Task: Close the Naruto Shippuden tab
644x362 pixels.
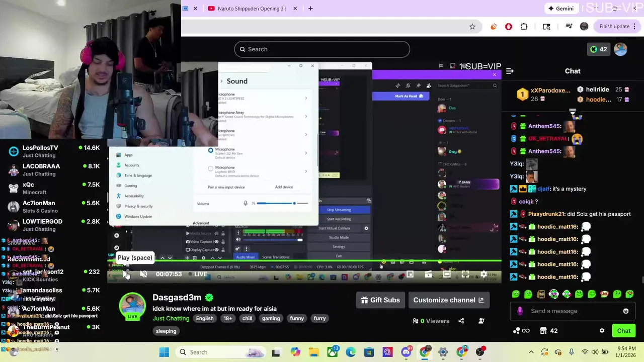Action: [x=295, y=9]
